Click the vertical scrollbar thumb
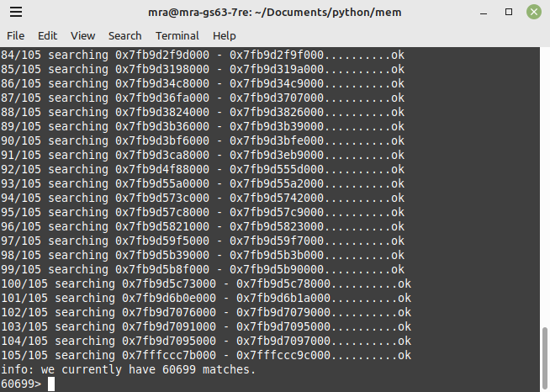This screenshot has width=550, height=392. pos(544,359)
